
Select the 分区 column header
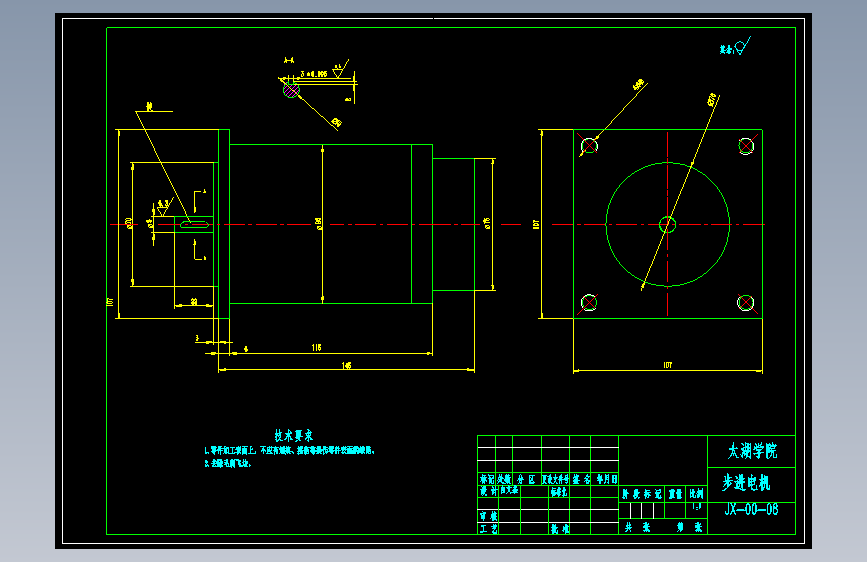click(526, 480)
